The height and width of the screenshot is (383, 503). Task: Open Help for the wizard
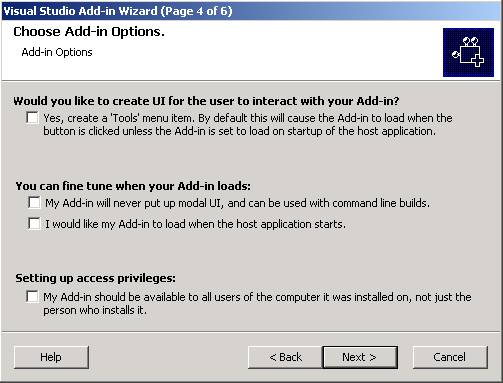coord(51,357)
